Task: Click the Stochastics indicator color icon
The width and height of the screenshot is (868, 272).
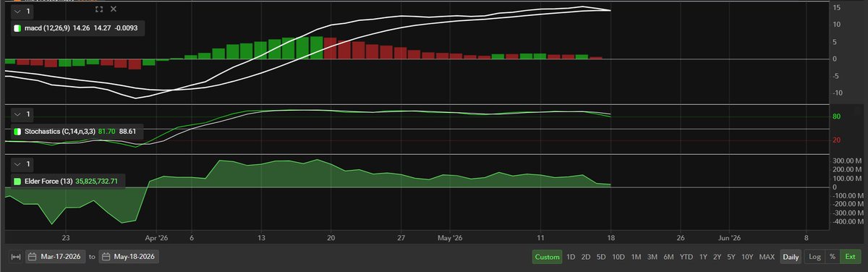Action: 17,132
